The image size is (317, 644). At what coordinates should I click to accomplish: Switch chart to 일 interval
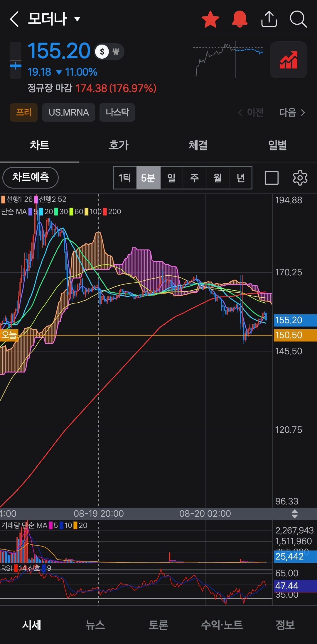point(171,178)
